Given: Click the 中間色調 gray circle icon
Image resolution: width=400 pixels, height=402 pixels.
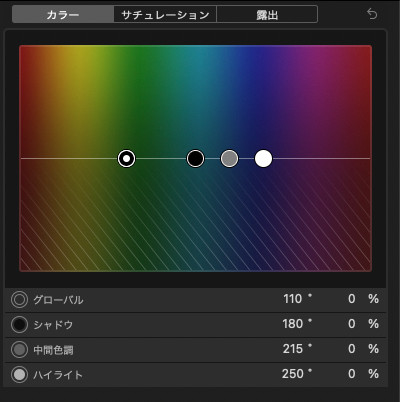Looking at the screenshot, I should pyautogui.click(x=19, y=350).
